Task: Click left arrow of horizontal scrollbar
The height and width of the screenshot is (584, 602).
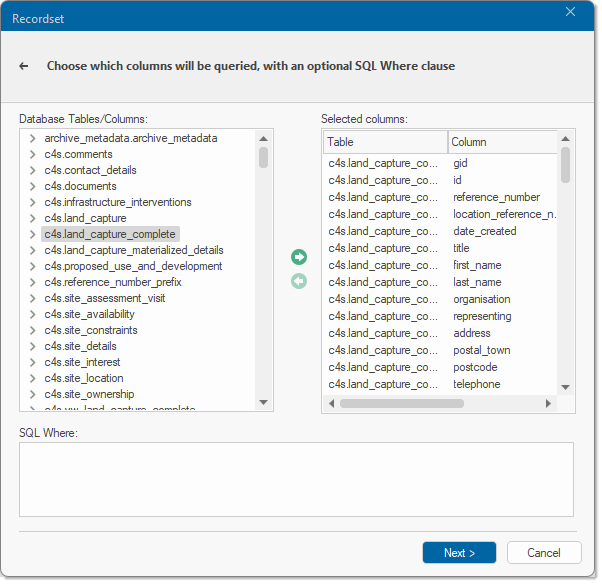Action: [331, 404]
